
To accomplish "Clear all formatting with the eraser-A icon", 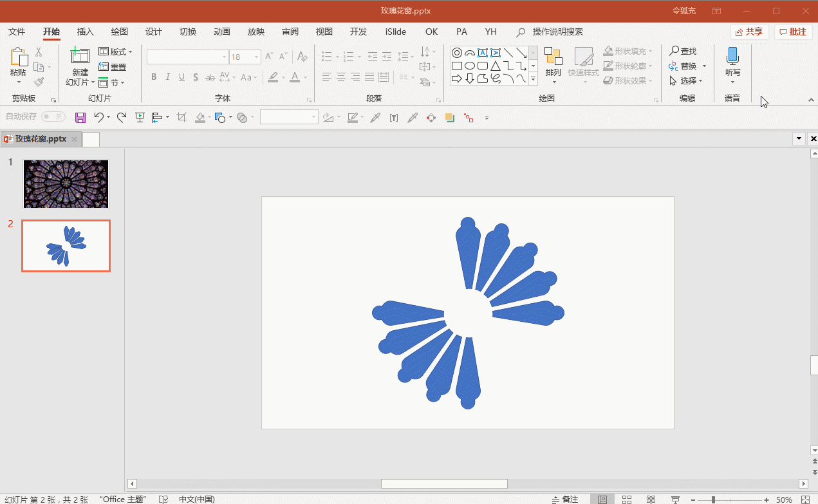I will [302, 57].
